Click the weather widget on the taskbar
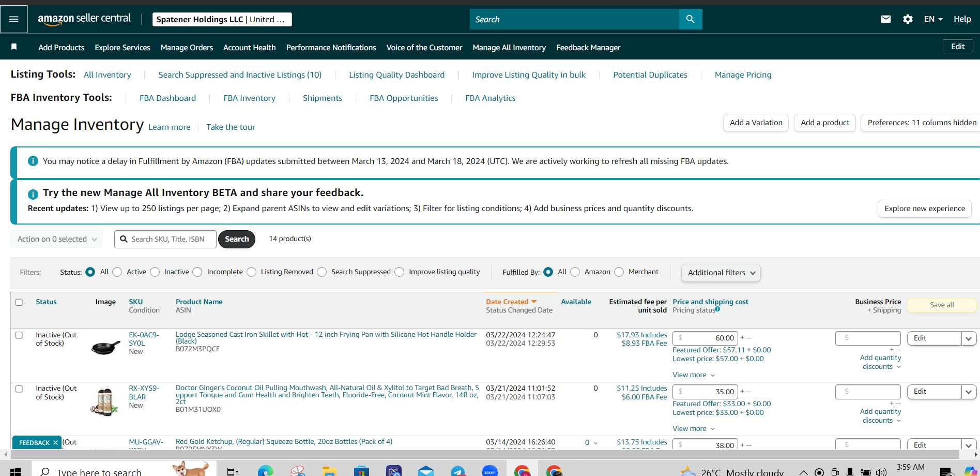Viewport: 980px width, 476px height. click(731, 471)
